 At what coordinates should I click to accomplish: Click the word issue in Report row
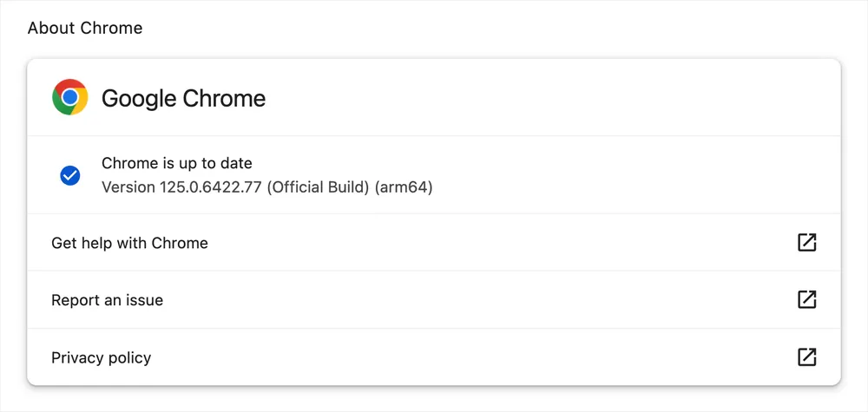[x=144, y=300]
